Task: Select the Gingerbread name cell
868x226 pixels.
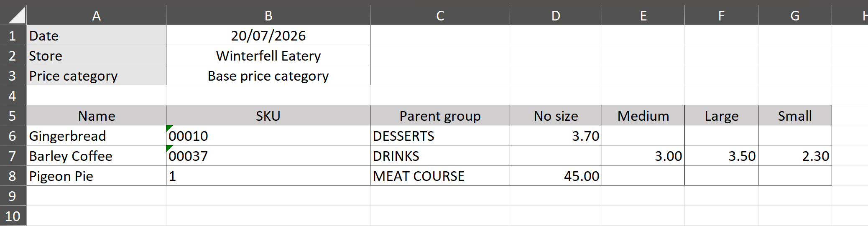Action: point(96,135)
